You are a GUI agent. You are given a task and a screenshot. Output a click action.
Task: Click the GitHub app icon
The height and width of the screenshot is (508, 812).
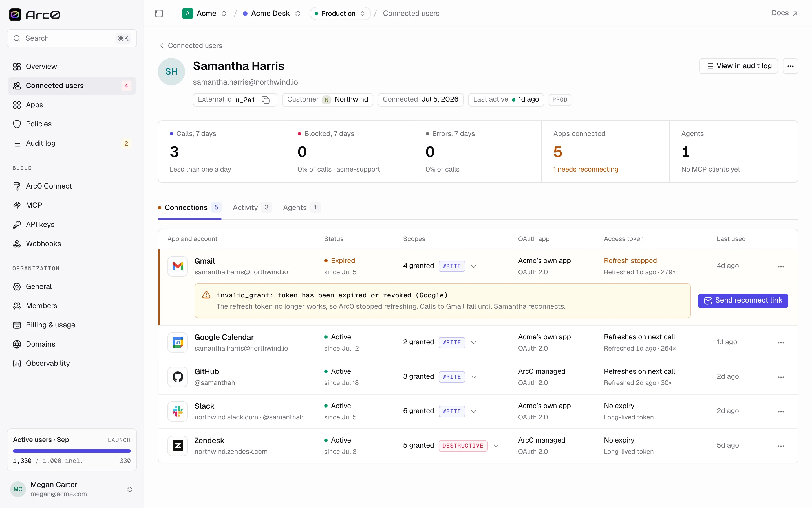(178, 377)
